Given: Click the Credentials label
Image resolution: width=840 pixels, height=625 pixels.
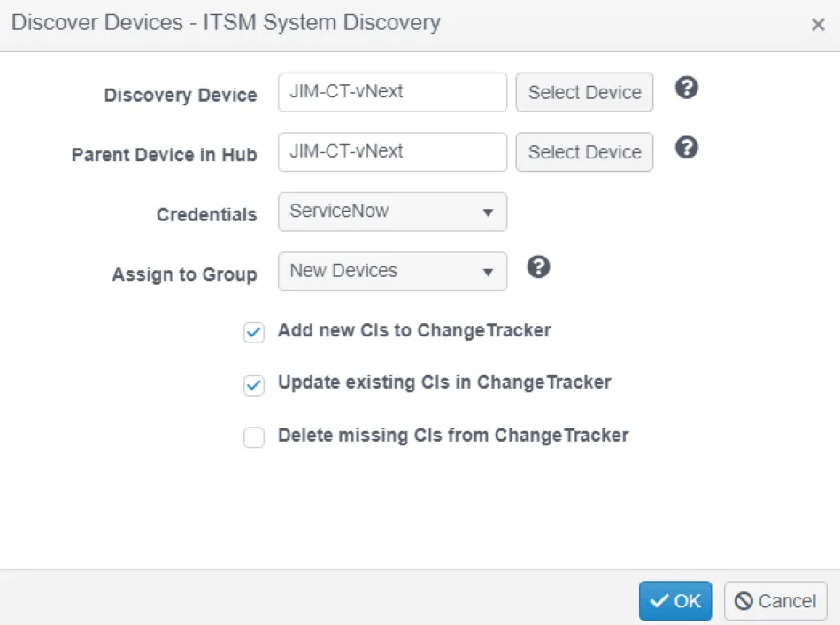Looking at the screenshot, I should click(x=207, y=214).
